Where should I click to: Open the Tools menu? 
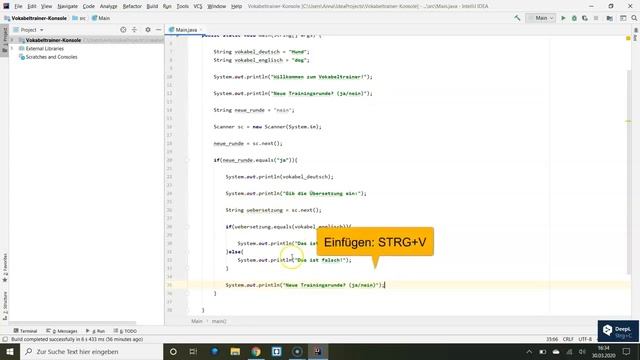point(182,6)
